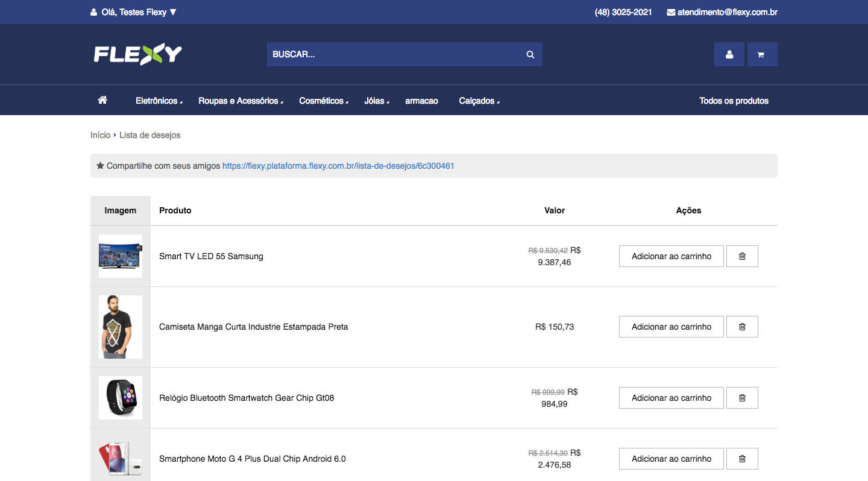The height and width of the screenshot is (481, 868).
Task: Click the home icon in navigation bar
Action: (102, 100)
